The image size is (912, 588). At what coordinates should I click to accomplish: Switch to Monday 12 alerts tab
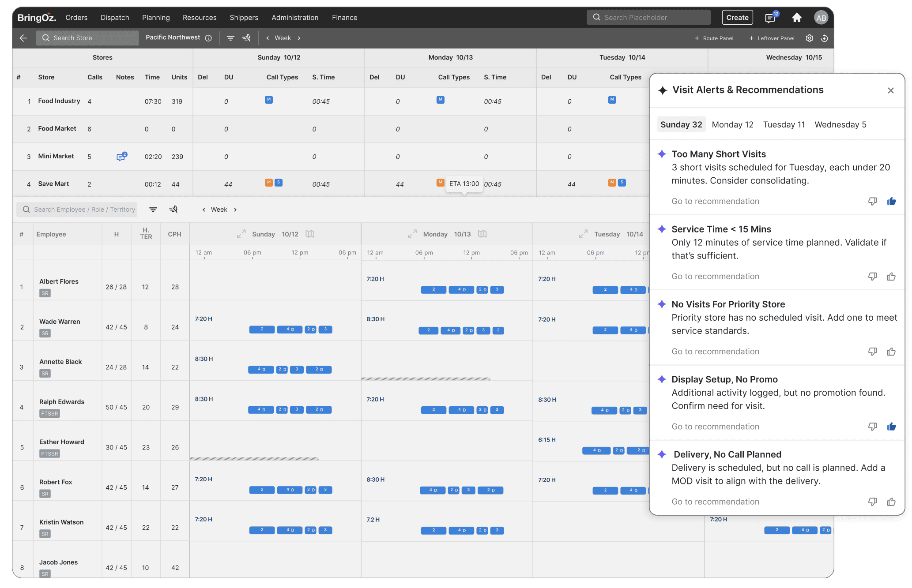coord(733,125)
